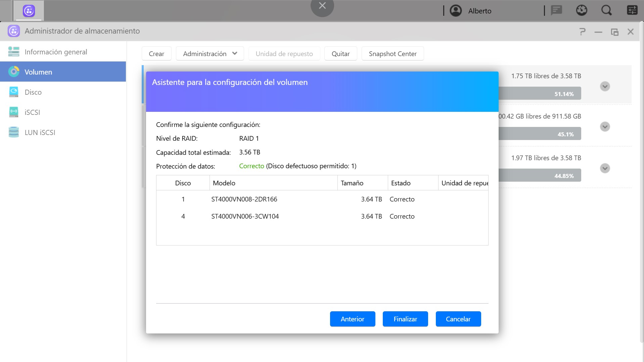Select the ST4000VN008-2DR166 disk row
This screenshot has height=362, width=644.
coord(244,199)
